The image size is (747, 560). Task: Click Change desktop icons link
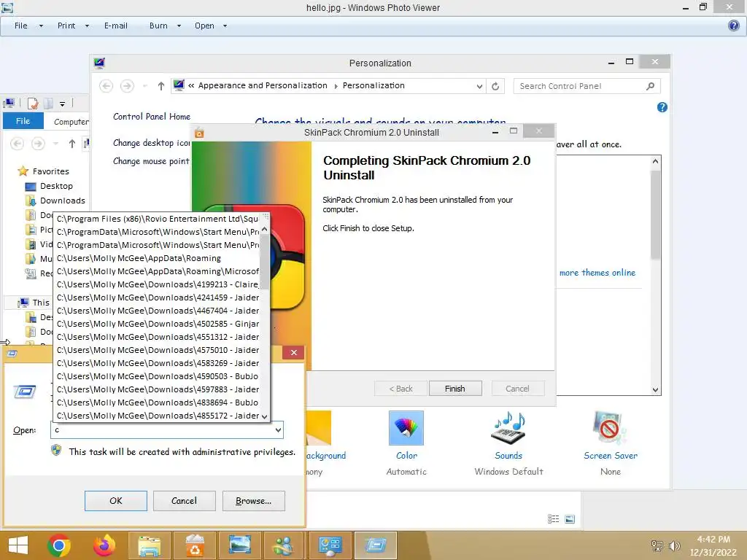pos(152,143)
